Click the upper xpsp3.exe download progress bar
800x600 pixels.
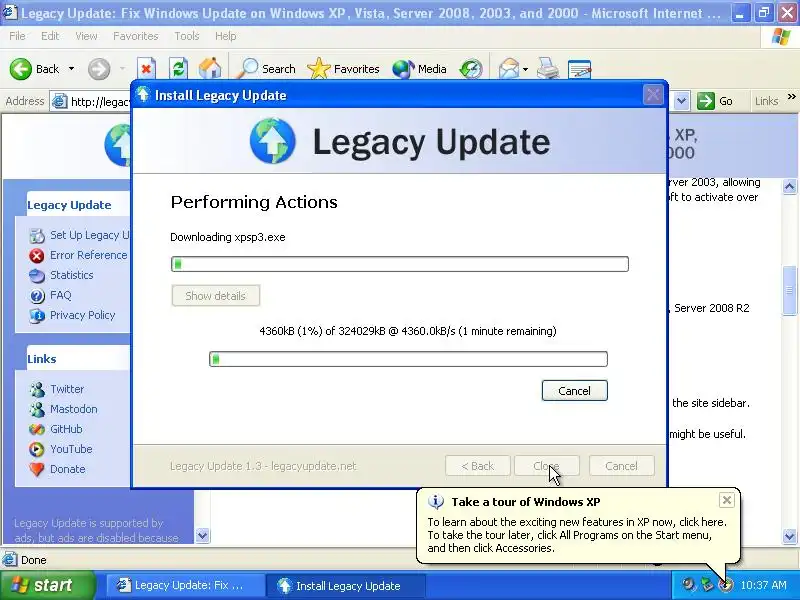(400, 264)
